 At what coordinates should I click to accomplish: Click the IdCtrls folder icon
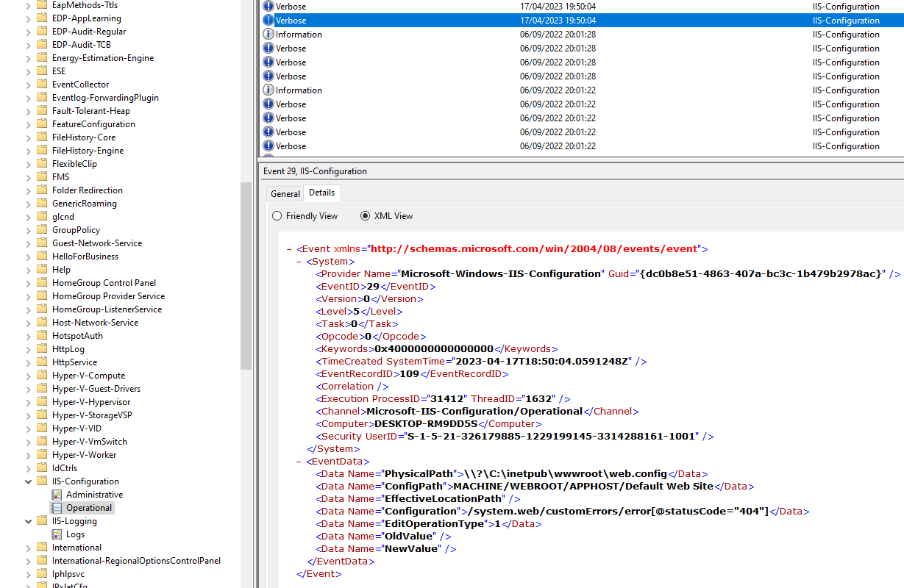[x=42, y=468]
